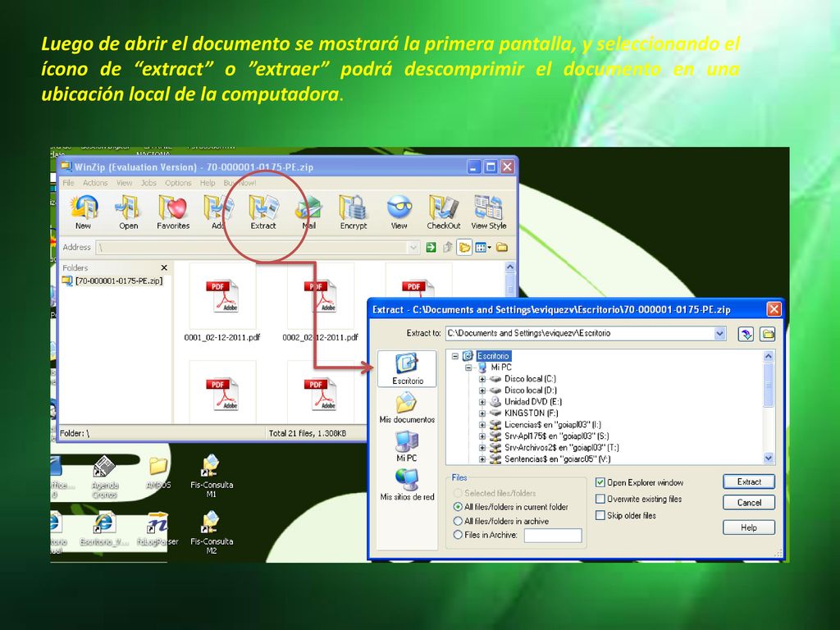Click the Files in Archive text field
Viewport: 840px width, 630px height.
553,535
